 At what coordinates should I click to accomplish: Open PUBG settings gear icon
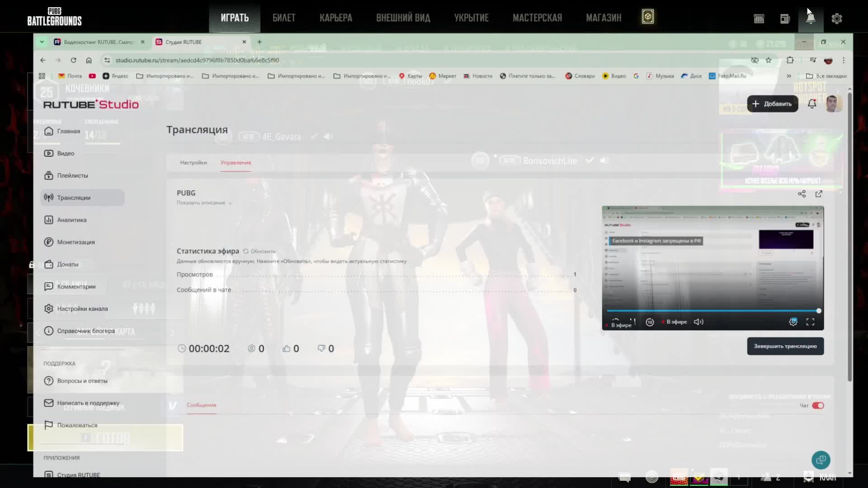pyautogui.click(x=836, y=19)
